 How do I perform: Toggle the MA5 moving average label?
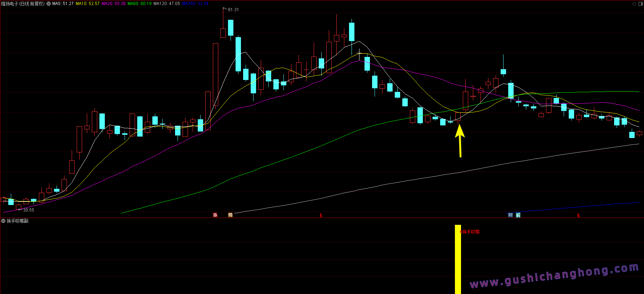tap(63, 4)
